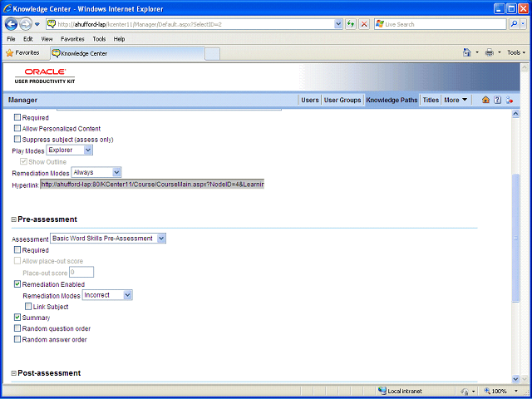Image resolution: width=532 pixels, height=399 pixels.
Task: Open the Favorites menu
Action: point(72,39)
